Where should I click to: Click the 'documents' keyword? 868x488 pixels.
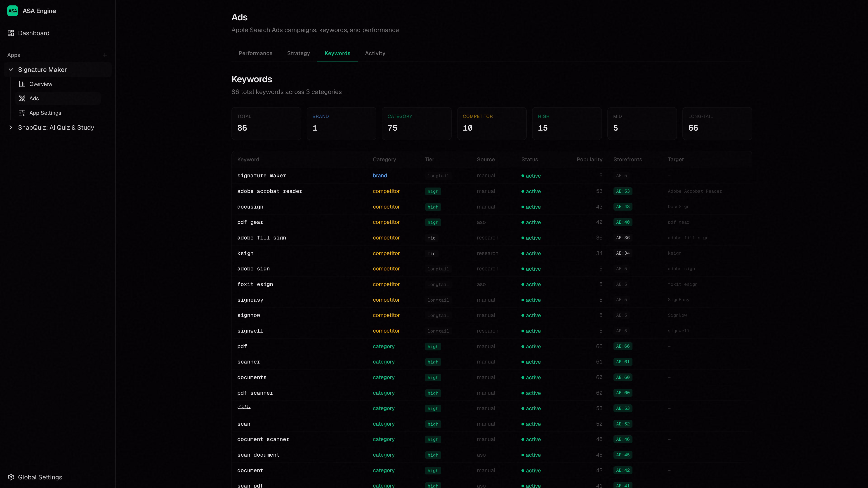[252, 377]
